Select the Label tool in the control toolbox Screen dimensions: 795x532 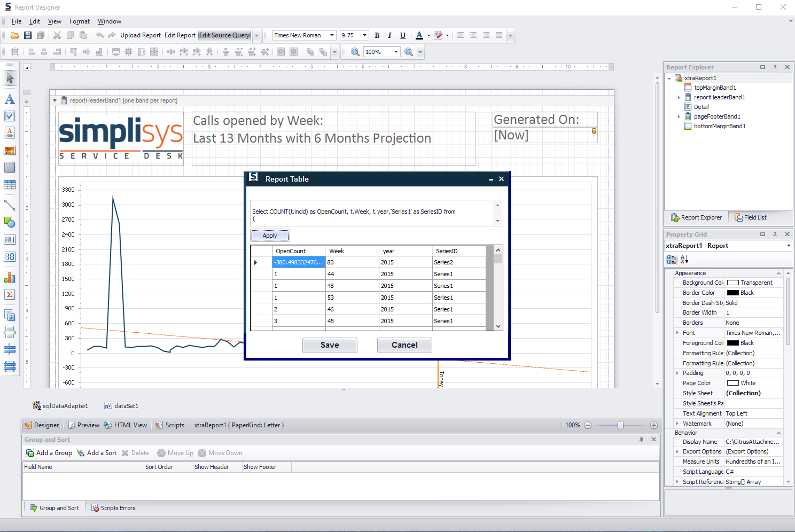[10, 99]
